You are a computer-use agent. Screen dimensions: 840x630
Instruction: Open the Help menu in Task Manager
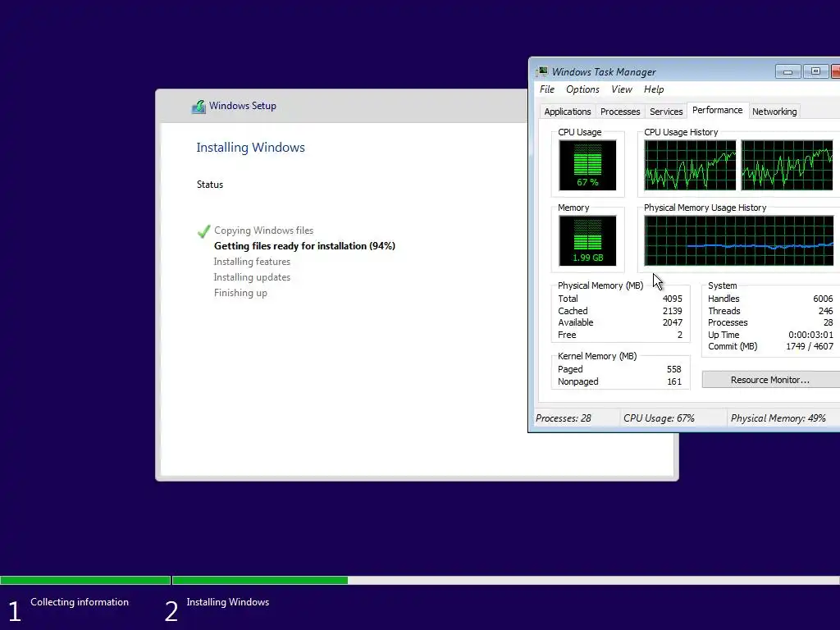(x=654, y=89)
